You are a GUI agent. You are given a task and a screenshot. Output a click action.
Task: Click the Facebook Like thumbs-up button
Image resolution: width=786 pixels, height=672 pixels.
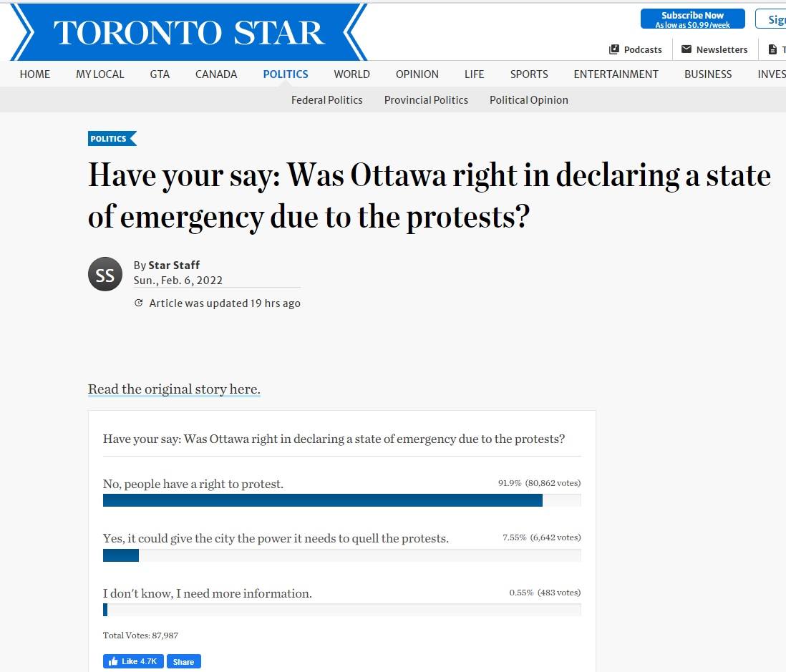coord(133,661)
